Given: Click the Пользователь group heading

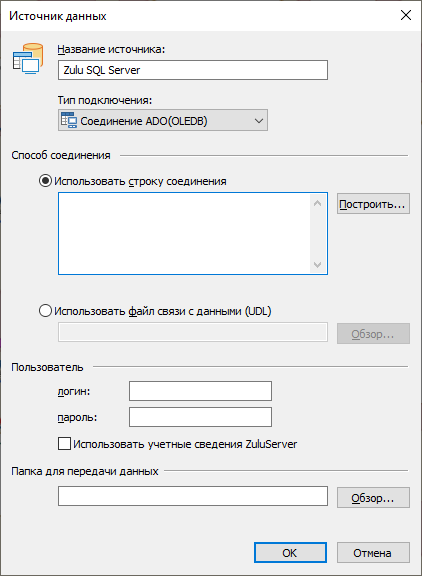Looking at the screenshot, I should pos(47,367).
